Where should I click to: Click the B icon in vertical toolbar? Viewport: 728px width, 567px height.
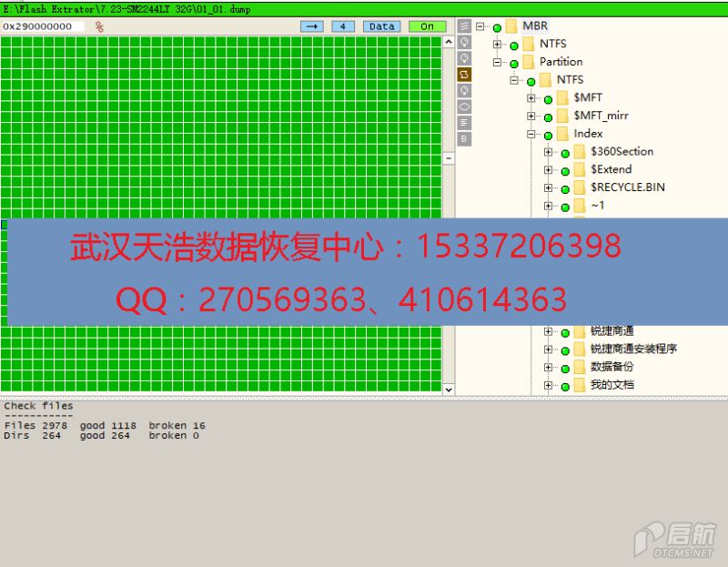tap(464, 138)
